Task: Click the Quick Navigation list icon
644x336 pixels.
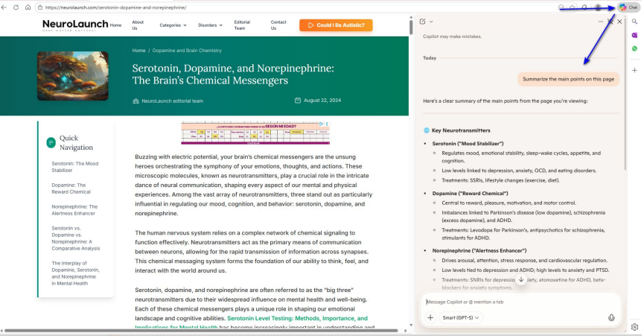Action: 51,142
